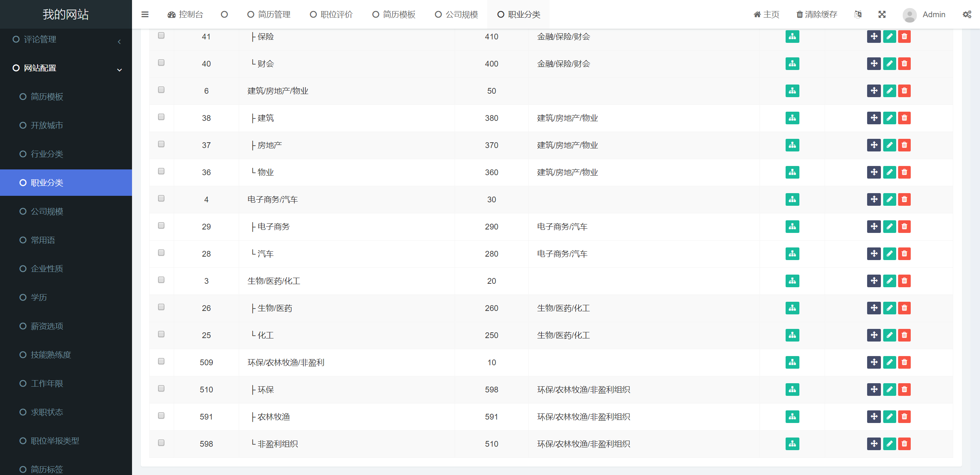Click move icon for 电子商务 row (ID 29)
This screenshot has height=475, width=980.
pos(874,227)
